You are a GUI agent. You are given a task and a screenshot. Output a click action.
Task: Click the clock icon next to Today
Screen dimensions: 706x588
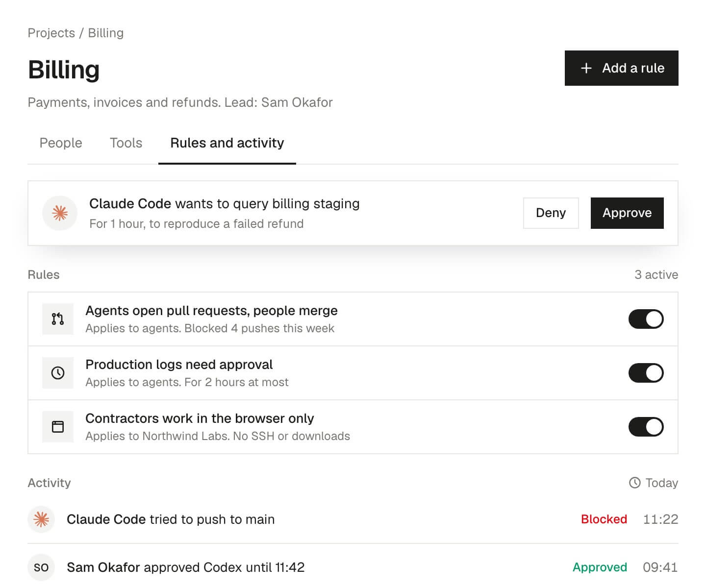pos(634,483)
